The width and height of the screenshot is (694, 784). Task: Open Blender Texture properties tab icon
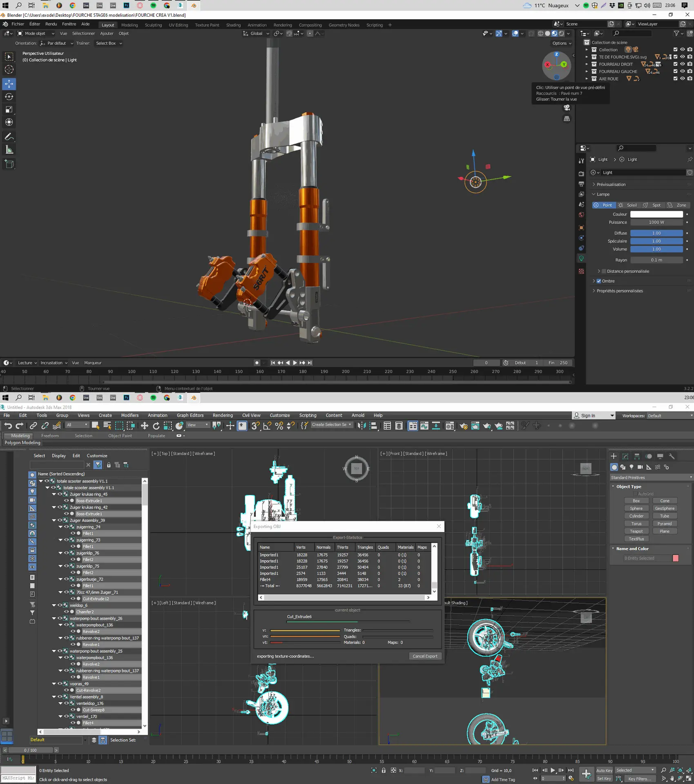click(581, 271)
